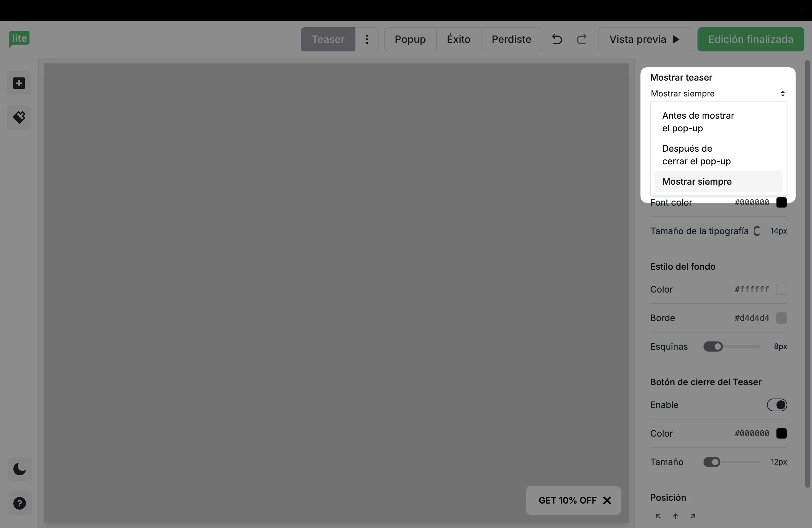
Task: Open the help question mark icon
Action: tap(19, 503)
